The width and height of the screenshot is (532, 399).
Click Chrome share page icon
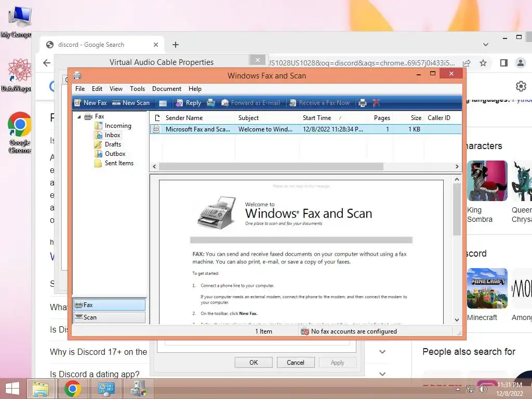coord(467,63)
